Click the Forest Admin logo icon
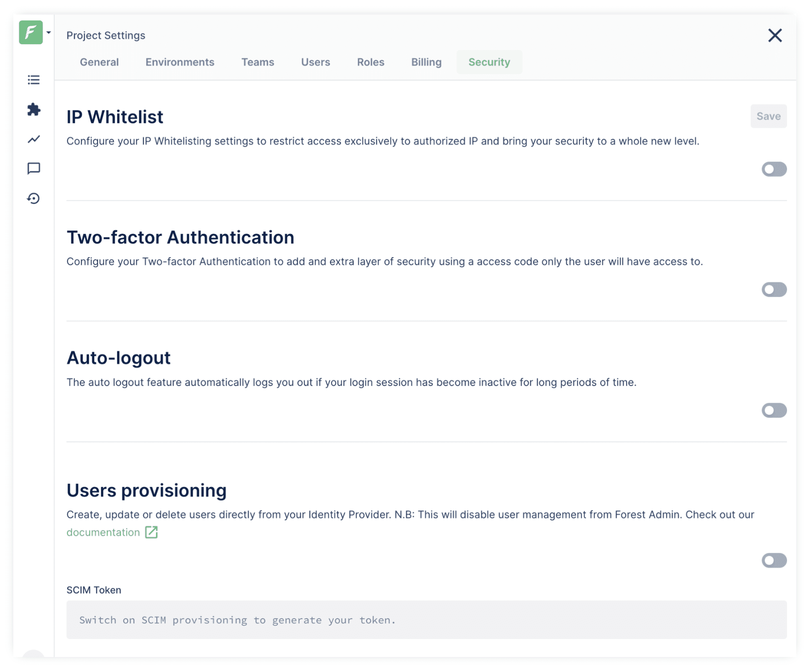 [x=30, y=33]
